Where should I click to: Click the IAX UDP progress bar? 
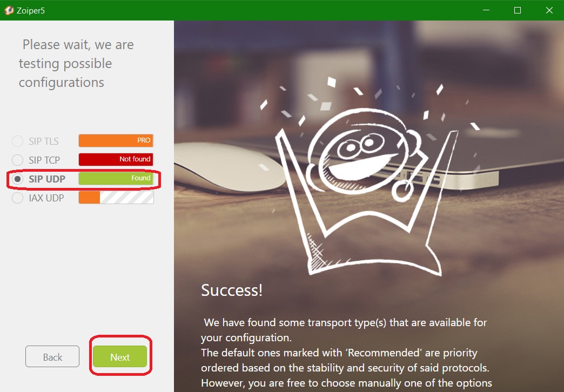tap(116, 198)
